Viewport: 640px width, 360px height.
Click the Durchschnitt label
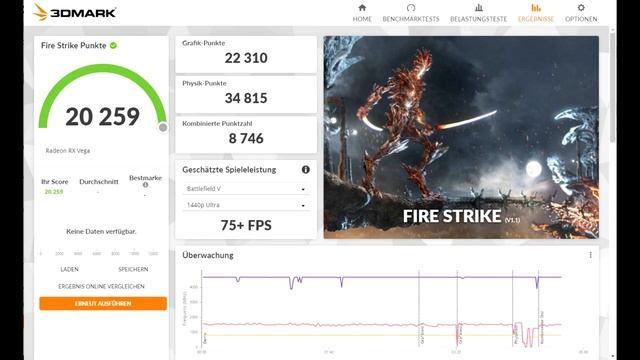pos(99,182)
